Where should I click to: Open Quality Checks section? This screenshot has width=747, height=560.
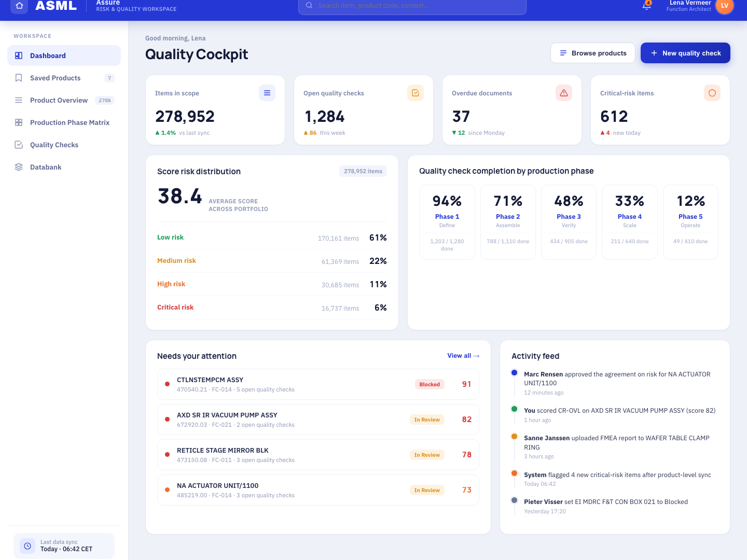[x=64, y=145]
